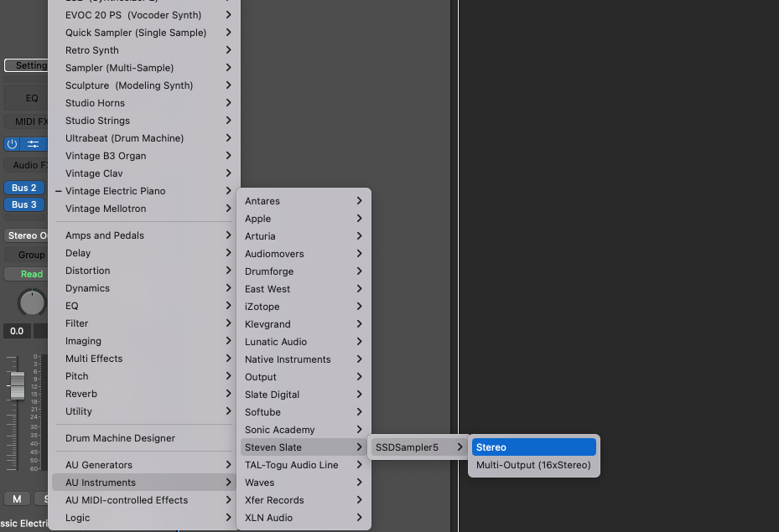Open the Output manufacturer submenu

(304, 377)
